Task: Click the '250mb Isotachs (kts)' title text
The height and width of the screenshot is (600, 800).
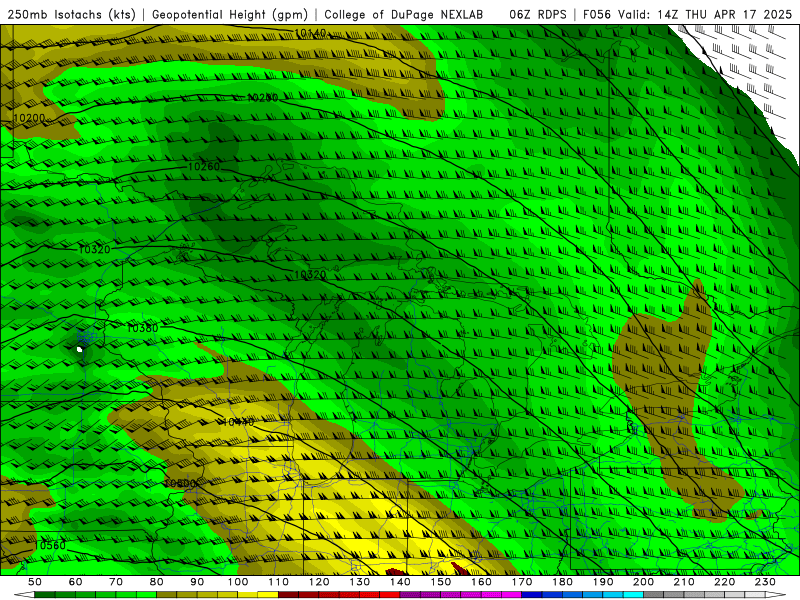Action: click(71, 14)
